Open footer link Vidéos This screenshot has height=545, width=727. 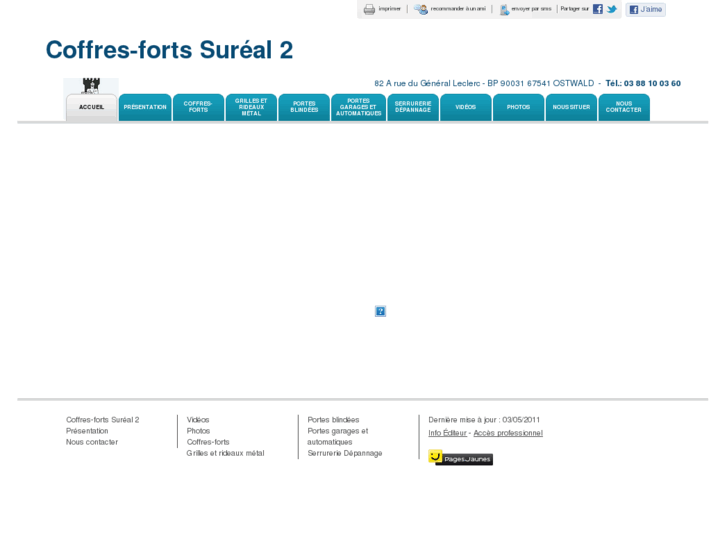point(198,420)
